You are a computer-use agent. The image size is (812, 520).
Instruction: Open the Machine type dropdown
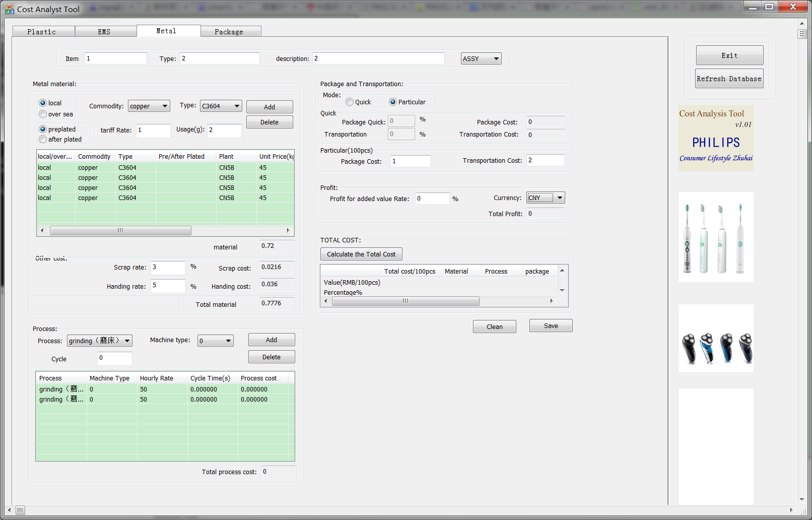pyautogui.click(x=216, y=341)
